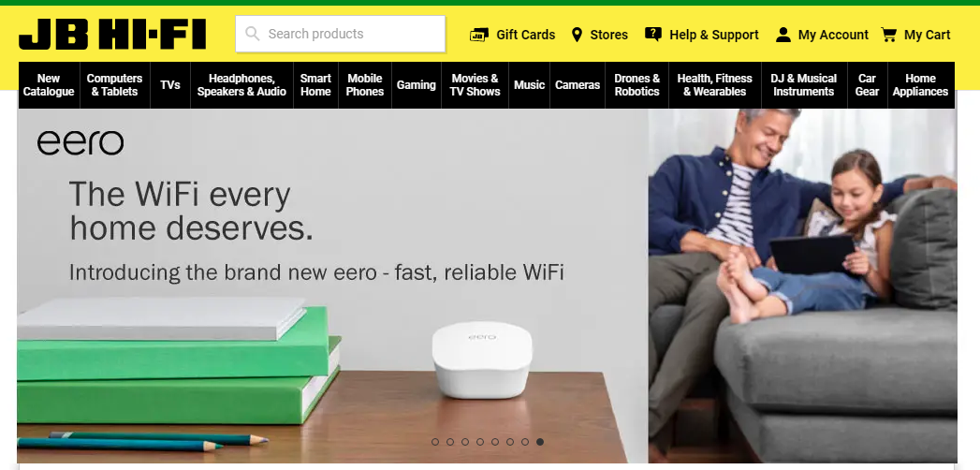Click the search magnifier icon

tap(253, 34)
